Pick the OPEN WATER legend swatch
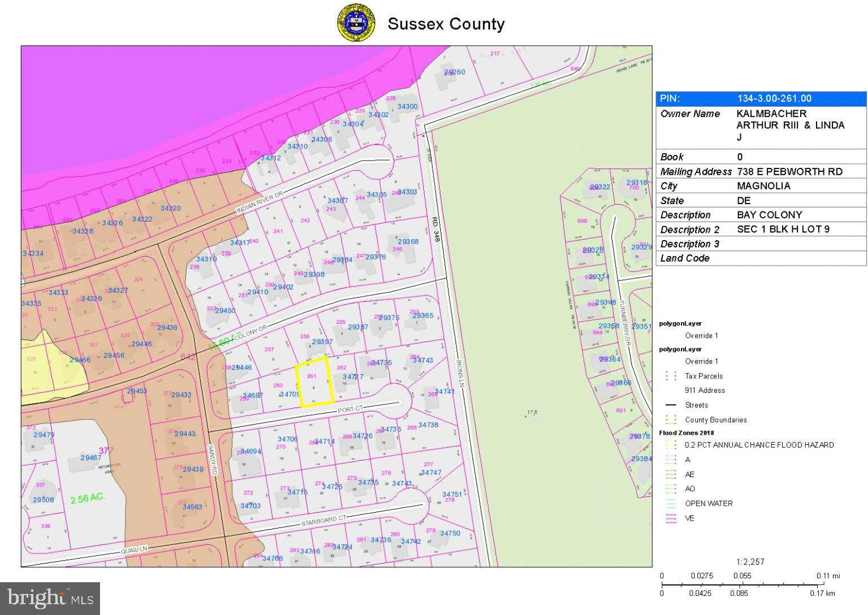 click(x=671, y=504)
